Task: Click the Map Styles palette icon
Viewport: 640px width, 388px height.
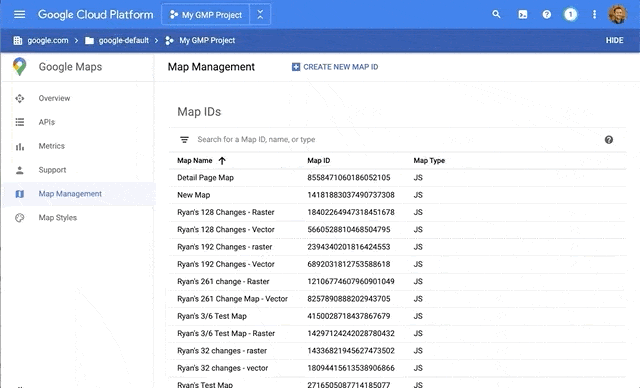Action: tap(20, 218)
